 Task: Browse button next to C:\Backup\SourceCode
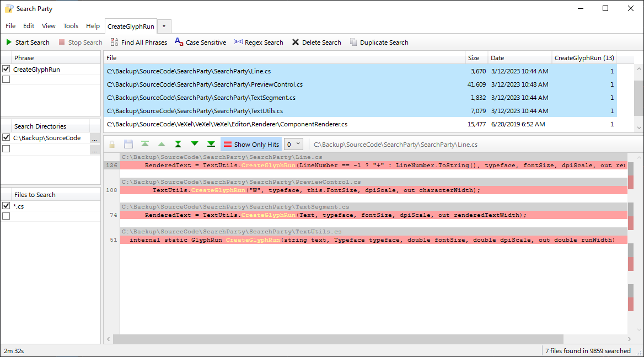94,138
